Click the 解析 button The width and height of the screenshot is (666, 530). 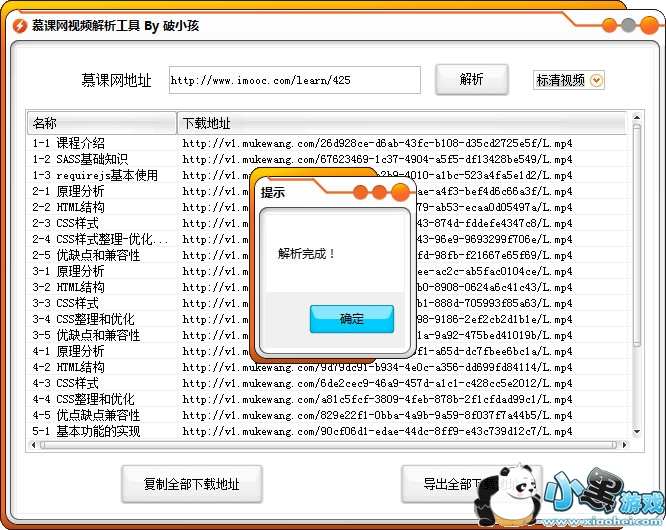click(x=471, y=79)
